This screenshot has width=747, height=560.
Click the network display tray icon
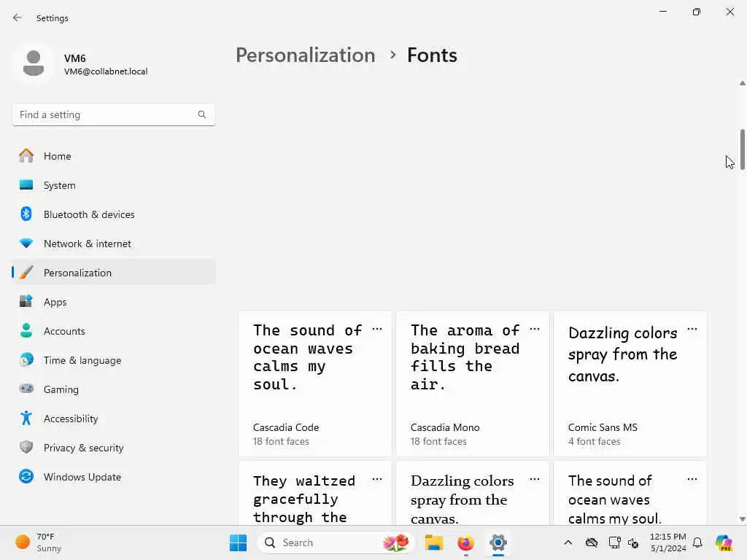[x=614, y=542]
